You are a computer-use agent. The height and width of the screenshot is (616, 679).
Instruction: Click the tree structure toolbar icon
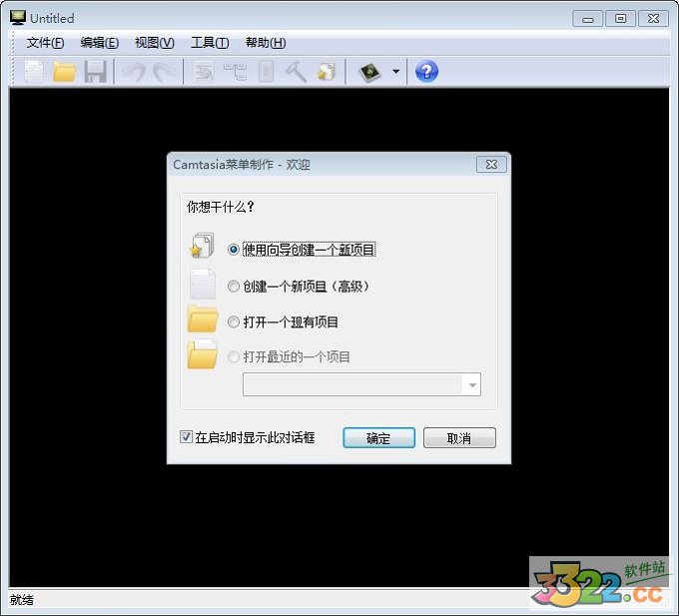point(235,72)
